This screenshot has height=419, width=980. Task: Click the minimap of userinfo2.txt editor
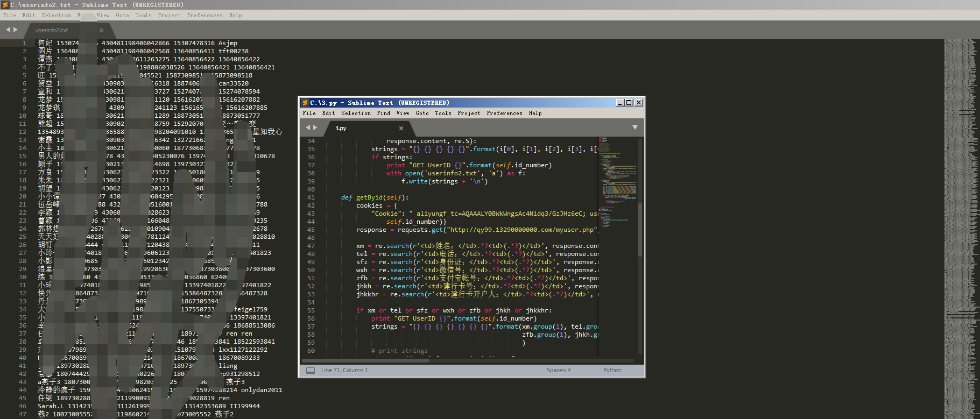coord(960,215)
